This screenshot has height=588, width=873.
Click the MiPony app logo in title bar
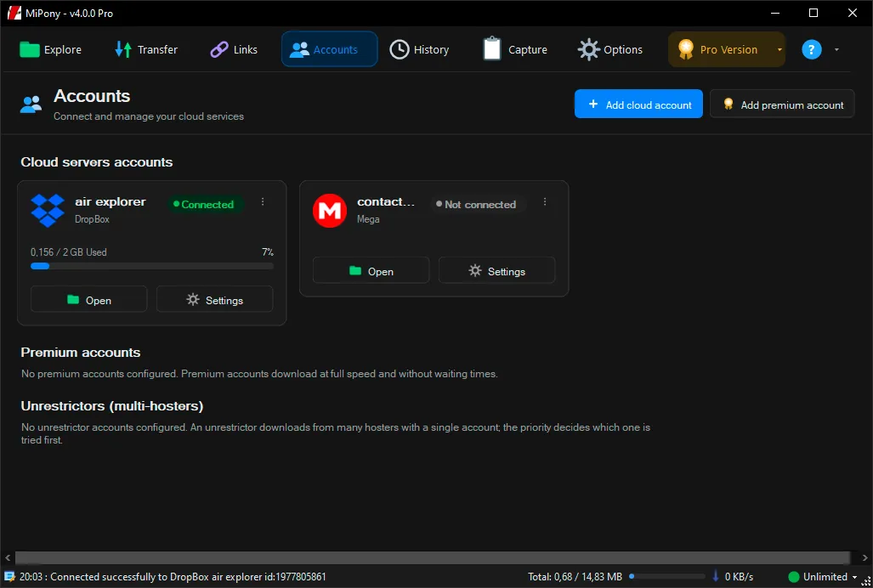[14, 13]
